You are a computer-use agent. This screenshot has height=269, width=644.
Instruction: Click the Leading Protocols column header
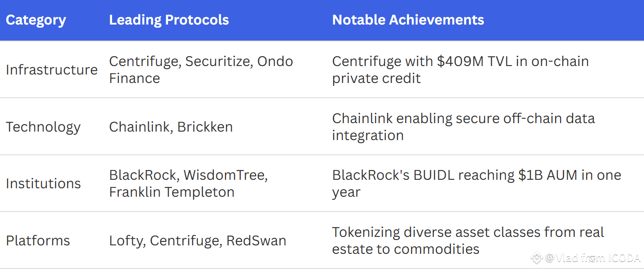tap(169, 20)
